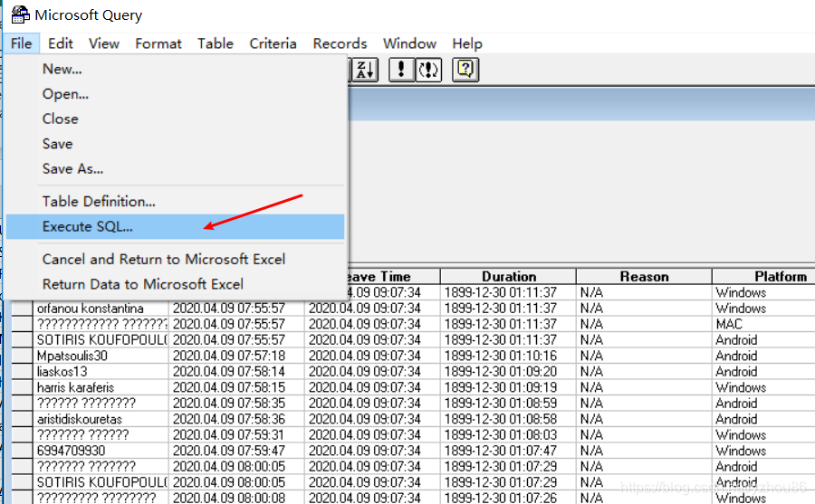Open the View menu
The height and width of the screenshot is (504, 815).
[104, 43]
